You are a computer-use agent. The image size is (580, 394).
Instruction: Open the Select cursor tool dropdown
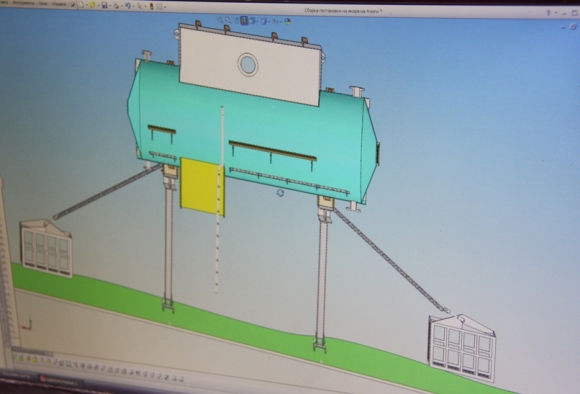pyautogui.click(x=146, y=6)
